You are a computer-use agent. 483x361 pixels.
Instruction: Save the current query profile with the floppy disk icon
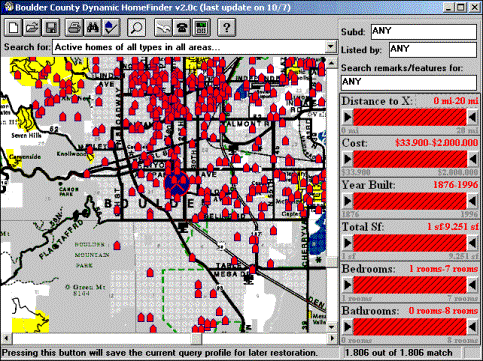coord(51,27)
